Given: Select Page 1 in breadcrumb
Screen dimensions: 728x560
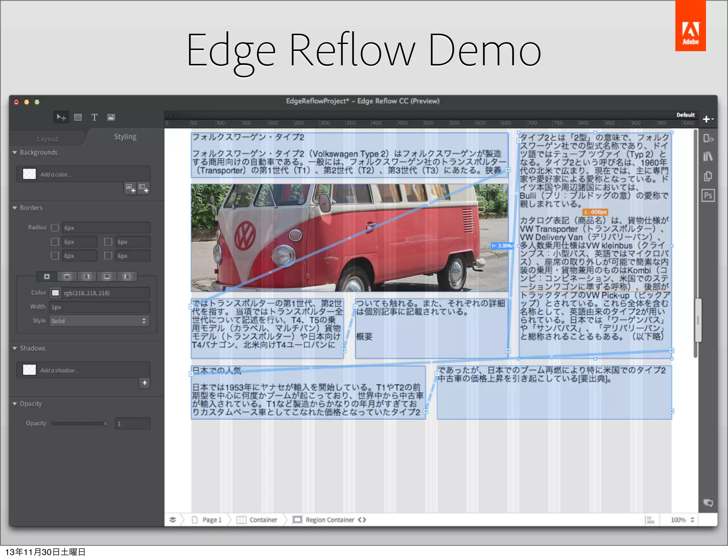Looking at the screenshot, I should click(212, 520).
